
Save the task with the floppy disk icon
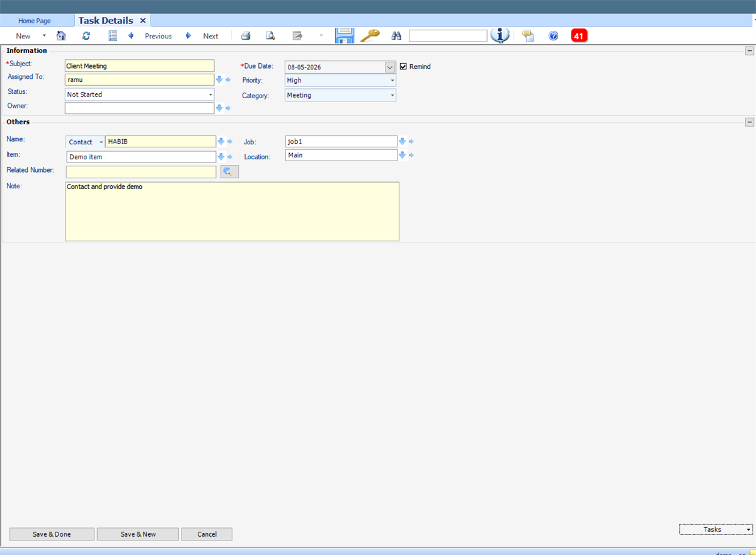(x=345, y=35)
